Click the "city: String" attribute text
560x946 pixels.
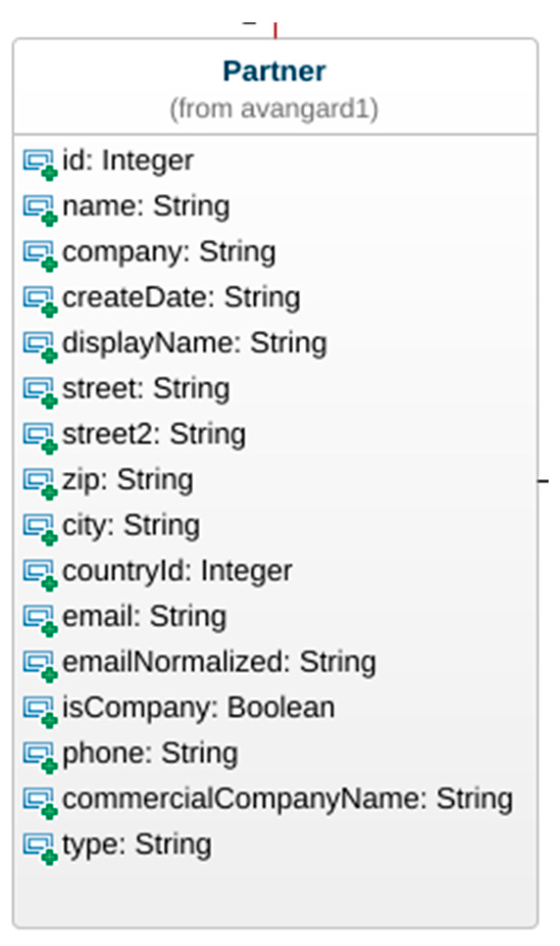point(131,526)
